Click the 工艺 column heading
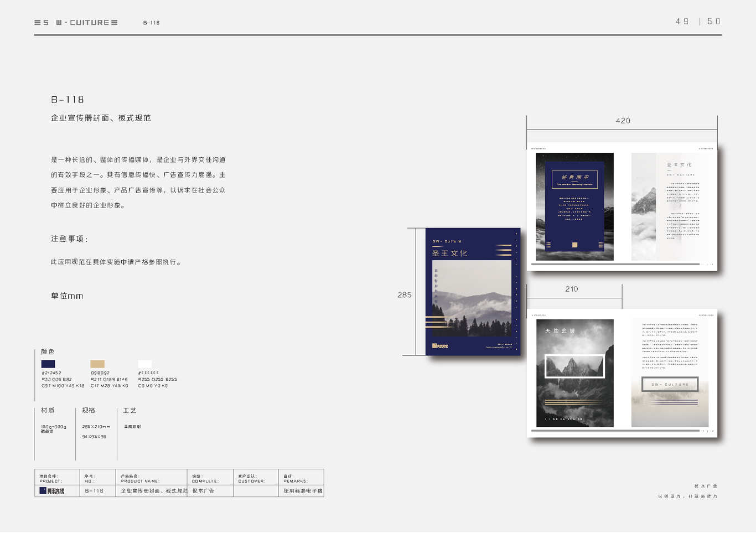The image size is (756, 533). (130, 410)
